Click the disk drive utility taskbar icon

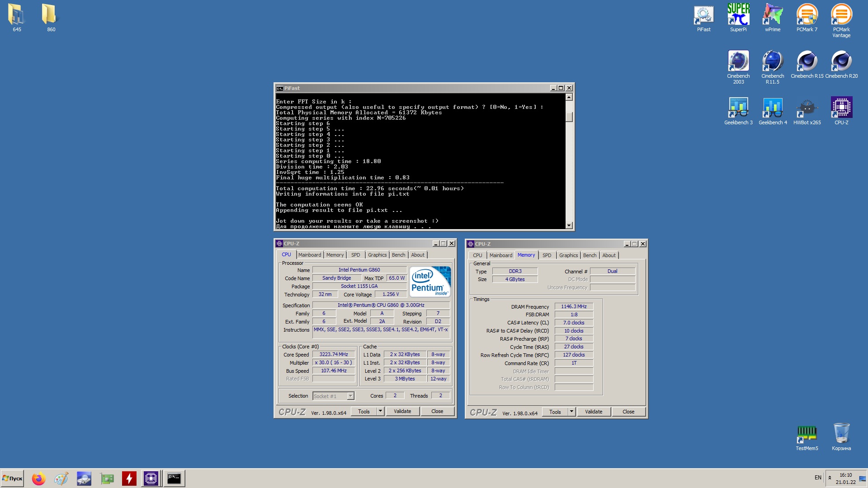click(x=84, y=478)
